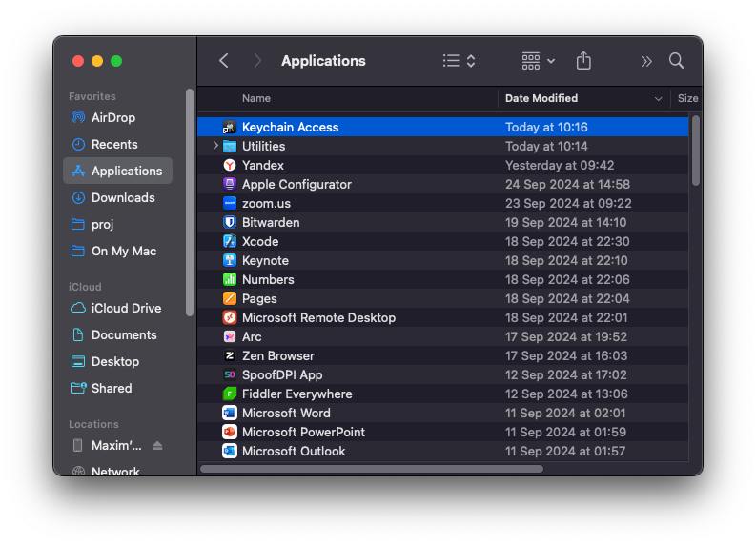Select the '23 Sep 2024 at 09:22' cell
This screenshot has width=756, height=546.
[568, 203]
